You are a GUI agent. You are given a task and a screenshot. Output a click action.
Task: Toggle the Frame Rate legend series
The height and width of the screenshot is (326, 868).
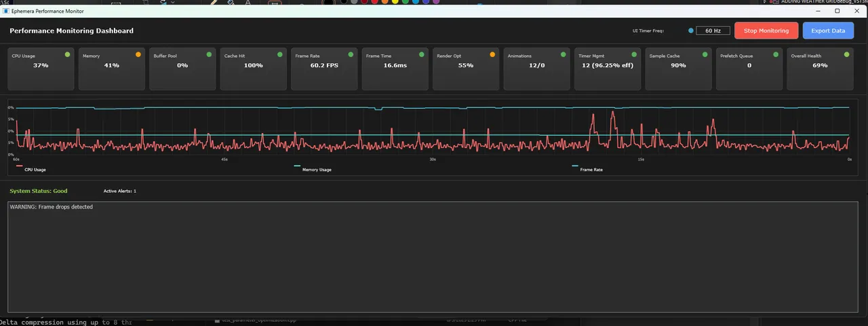pyautogui.click(x=591, y=169)
